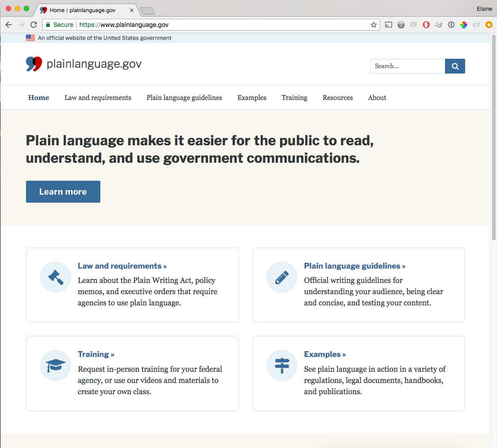Click the search magnifying glass button
Viewport: 497px width, 448px height.
click(455, 66)
